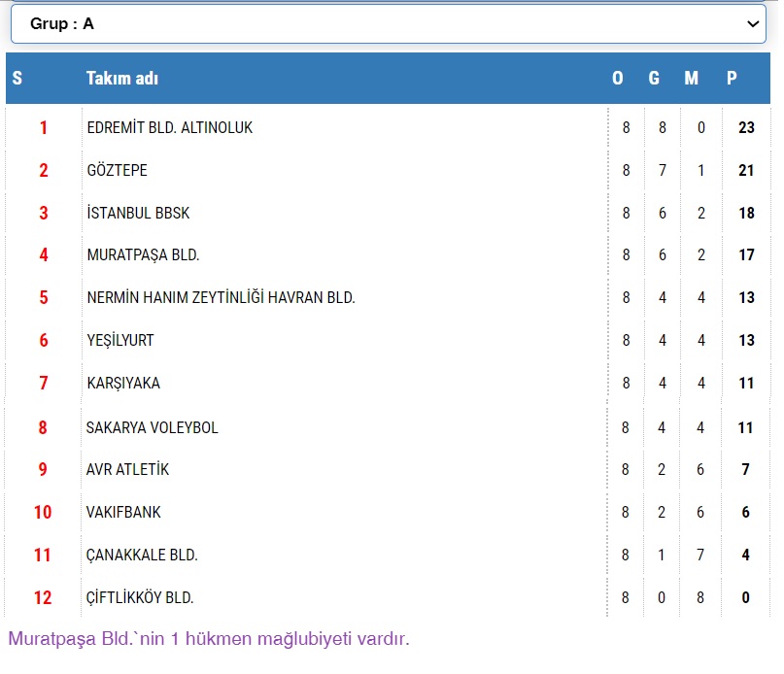
Task: Click rank number 1
Action: (x=44, y=127)
